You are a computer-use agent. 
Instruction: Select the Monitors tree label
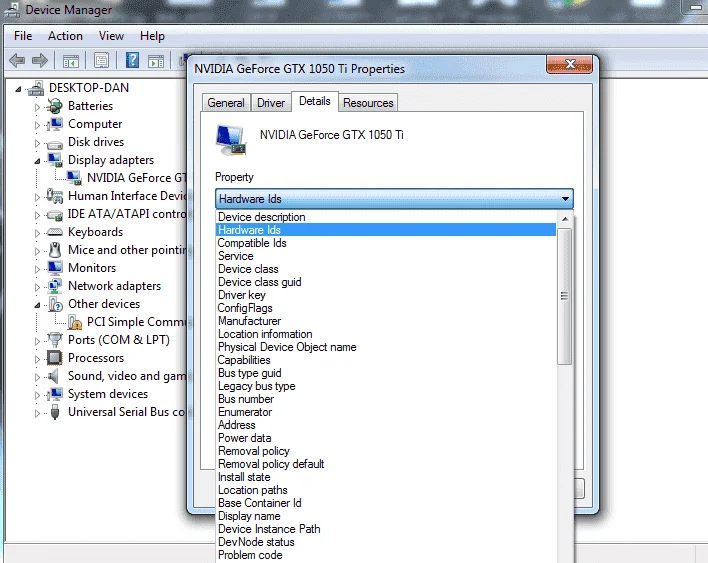92,268
